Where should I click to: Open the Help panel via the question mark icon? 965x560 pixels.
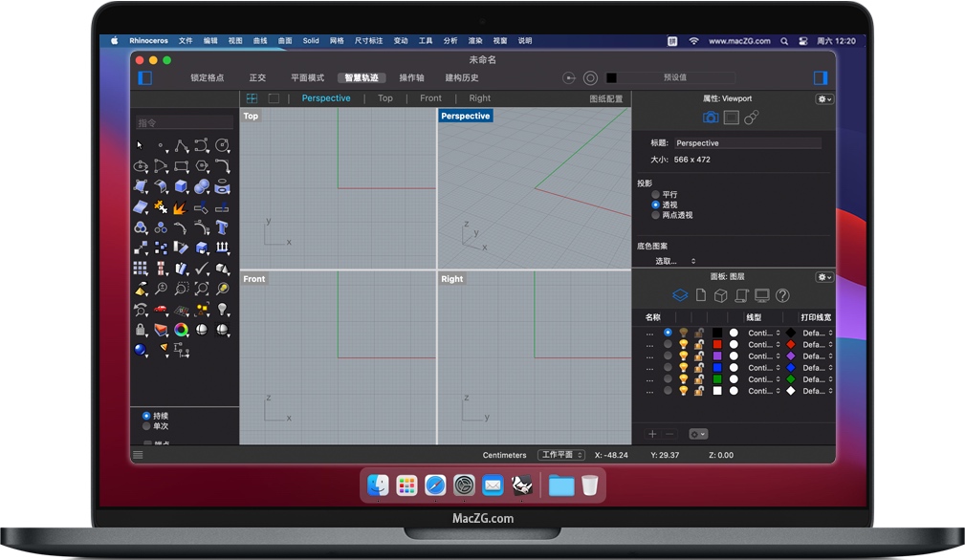[x=781, y=296]
